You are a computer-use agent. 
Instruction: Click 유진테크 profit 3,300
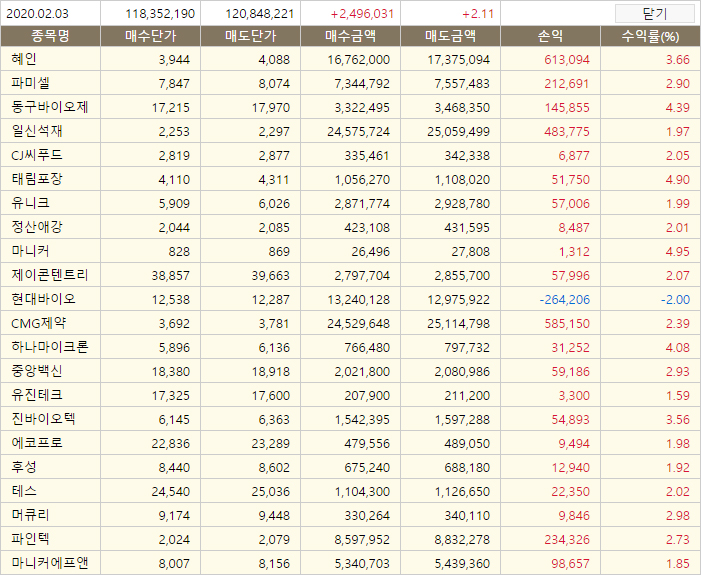click(x=574, y=396)
